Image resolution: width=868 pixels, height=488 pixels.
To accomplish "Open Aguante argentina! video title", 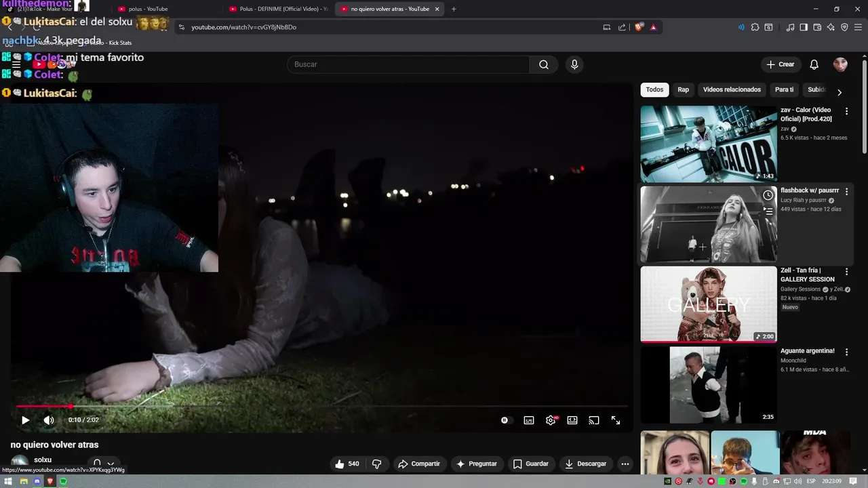I will [x=807, y=351].
